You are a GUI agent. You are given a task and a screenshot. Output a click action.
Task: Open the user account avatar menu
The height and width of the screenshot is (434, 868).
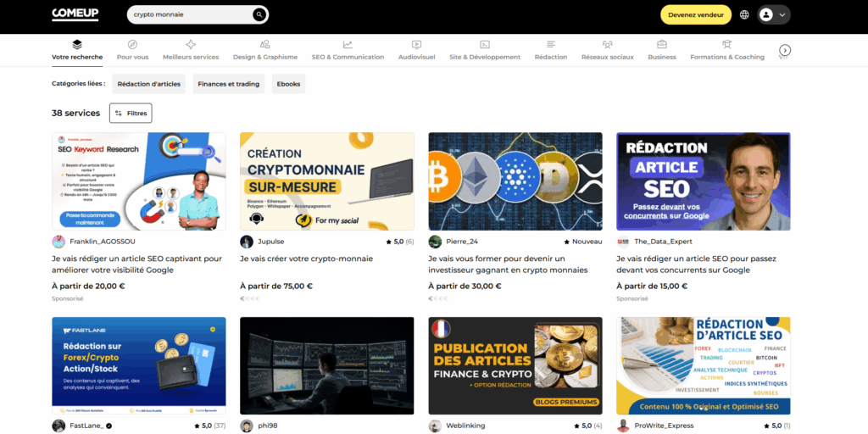(x=773, y=15)
